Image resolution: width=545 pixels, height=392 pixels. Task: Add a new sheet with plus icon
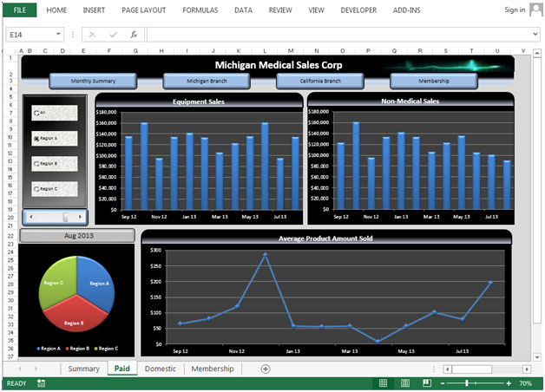pyautogui.click(x=266, y=369)
